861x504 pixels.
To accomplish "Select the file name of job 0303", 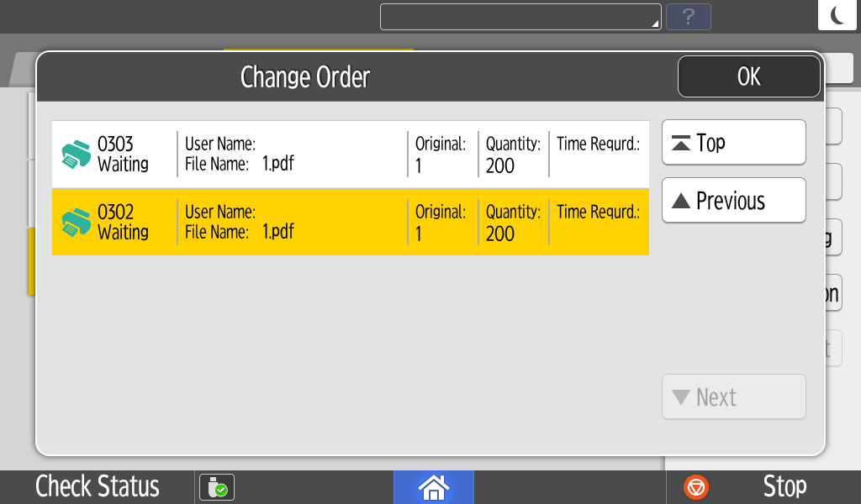I will [277, 165].
